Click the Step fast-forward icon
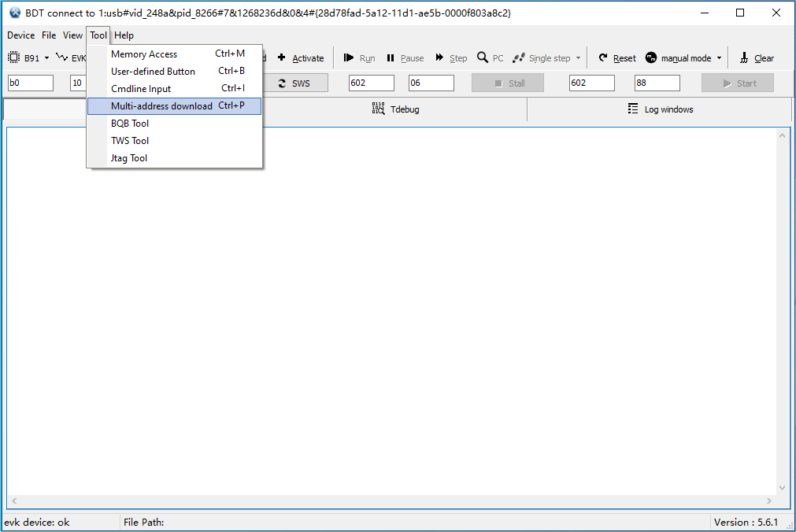This screenshot has width=796, height=532. (439, 57)
